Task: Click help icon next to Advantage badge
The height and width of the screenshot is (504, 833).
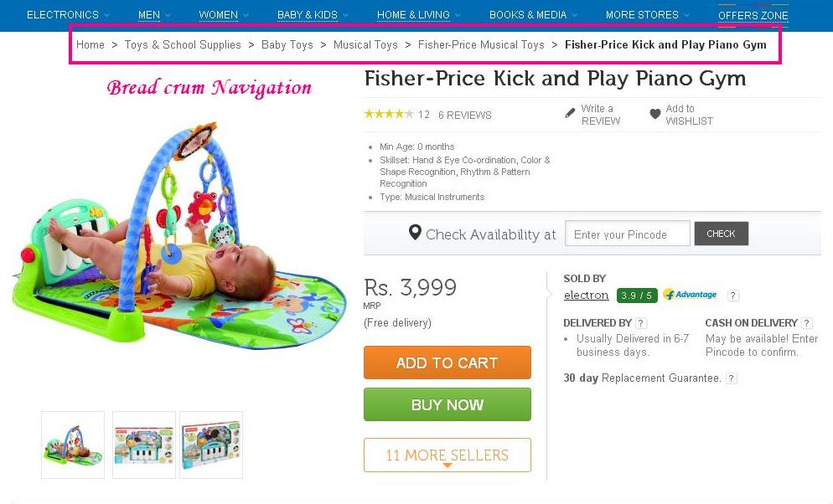Action: [x=733, y=296]
